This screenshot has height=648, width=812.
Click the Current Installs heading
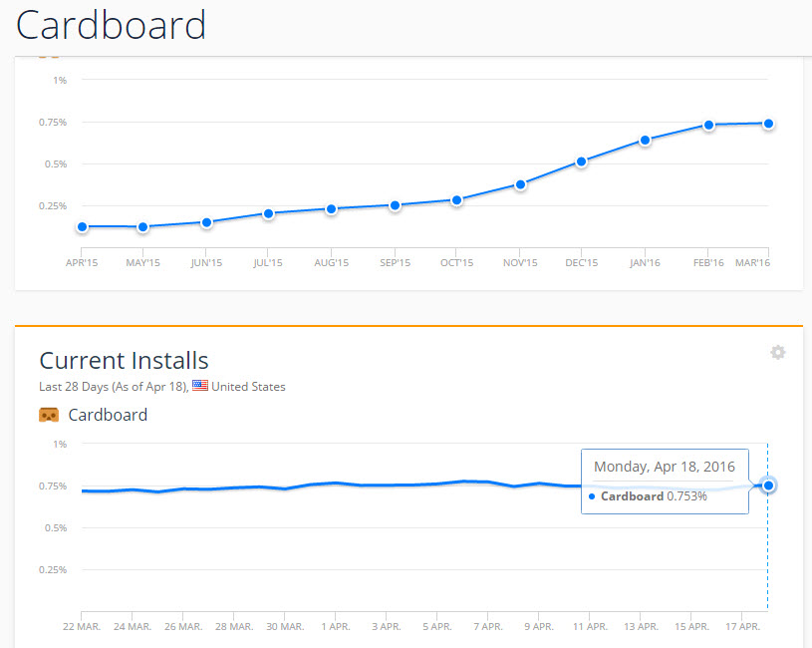point(124,360)
